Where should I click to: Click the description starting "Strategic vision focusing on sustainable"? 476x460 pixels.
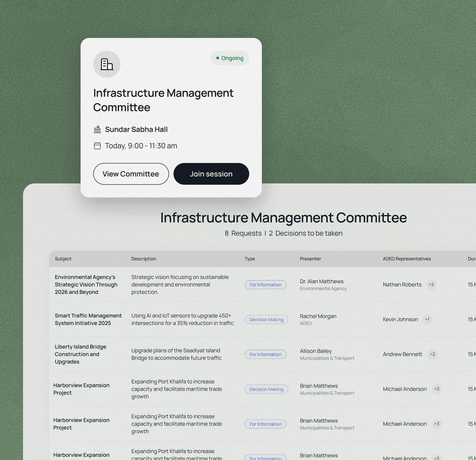click(x=180, y=284)
